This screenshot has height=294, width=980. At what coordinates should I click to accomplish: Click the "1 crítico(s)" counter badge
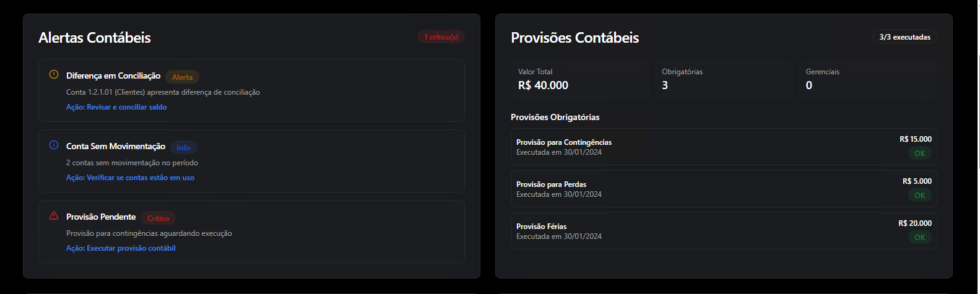pyautogui.click(x=441, y=37)
